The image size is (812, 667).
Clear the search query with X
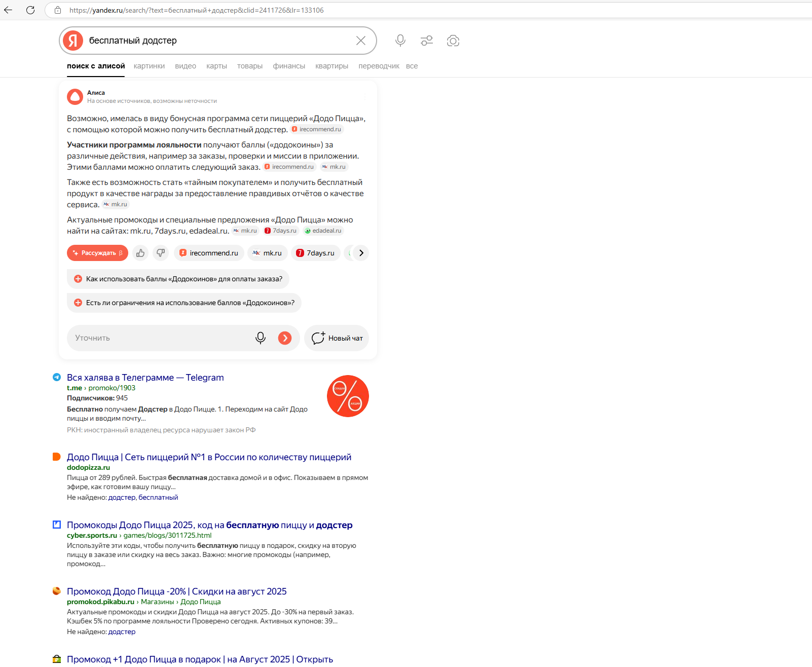pyautogui.click(x=361, y=41)
